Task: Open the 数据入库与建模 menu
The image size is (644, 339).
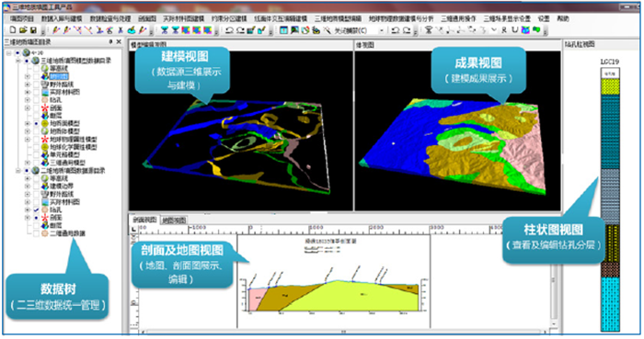Action: coord(62,19)
